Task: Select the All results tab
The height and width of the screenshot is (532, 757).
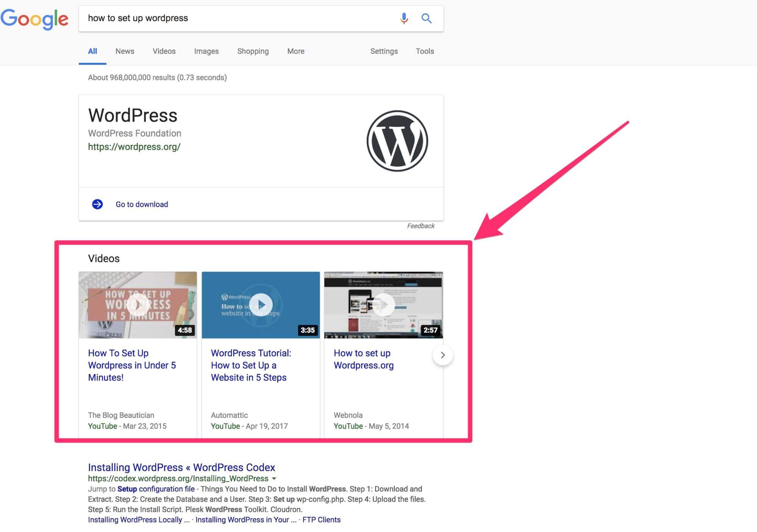Action: coord(92,51)
